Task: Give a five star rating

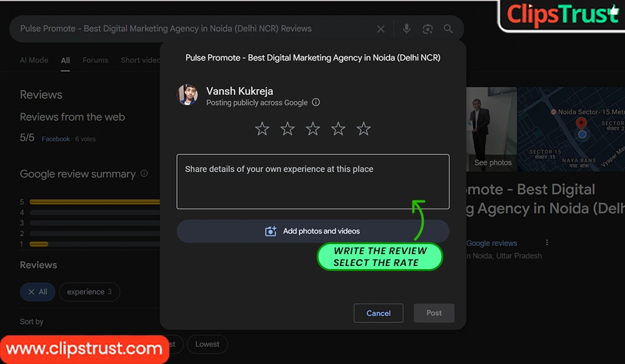Action: (364, 129)
